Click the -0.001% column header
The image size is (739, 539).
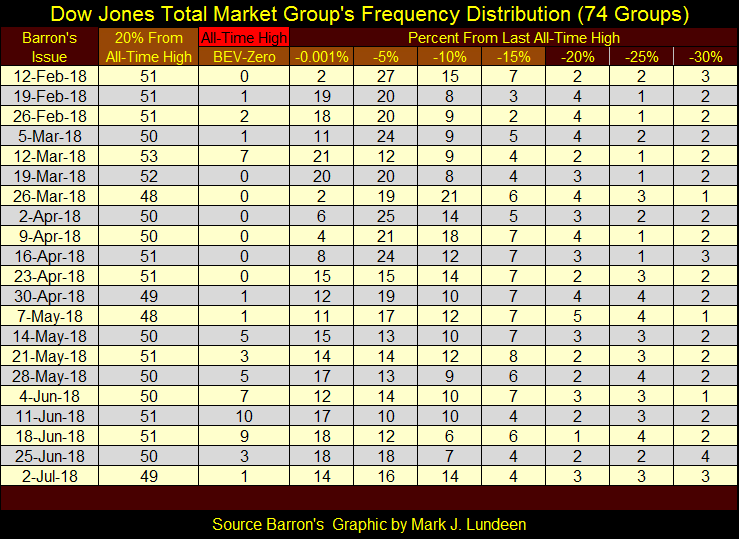pos(322,57)
